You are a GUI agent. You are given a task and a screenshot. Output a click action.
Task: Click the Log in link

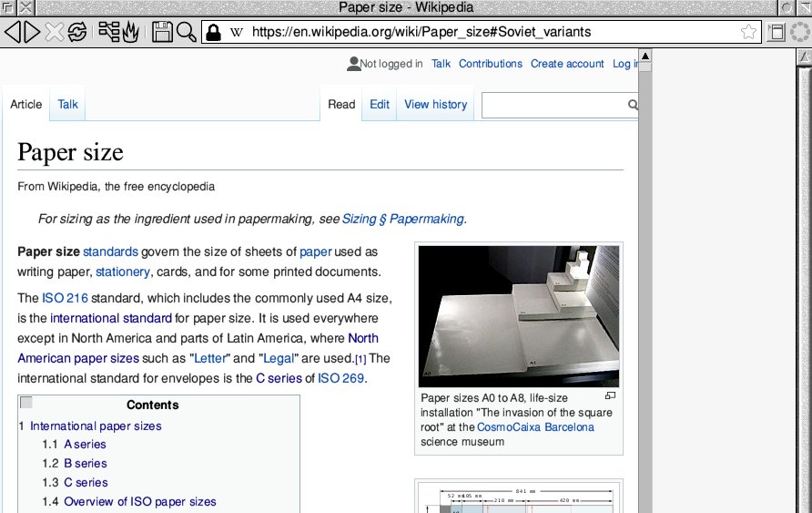click(625, 64)
